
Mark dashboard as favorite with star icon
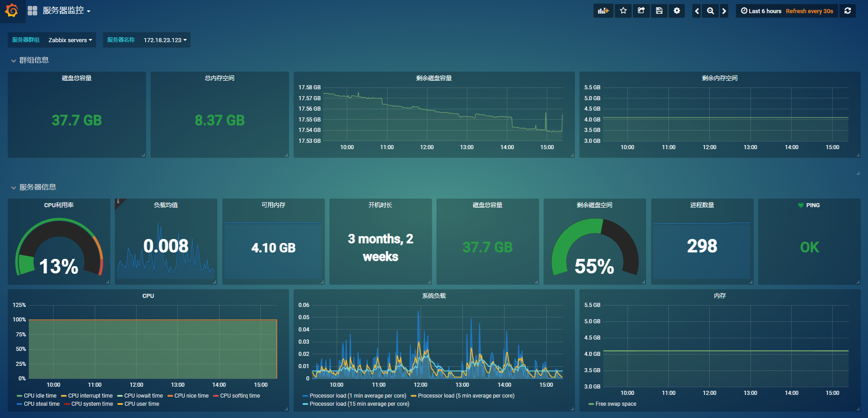(623, 10)
